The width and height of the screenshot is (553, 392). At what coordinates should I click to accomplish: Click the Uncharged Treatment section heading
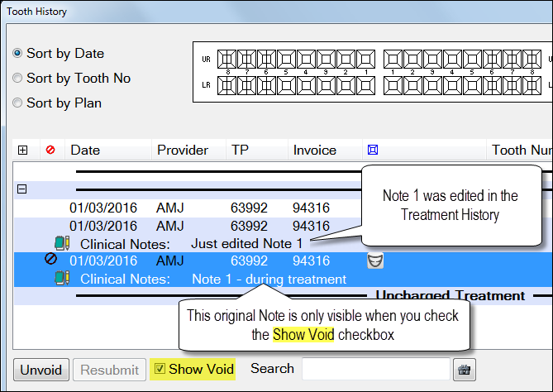click(451, 296)
